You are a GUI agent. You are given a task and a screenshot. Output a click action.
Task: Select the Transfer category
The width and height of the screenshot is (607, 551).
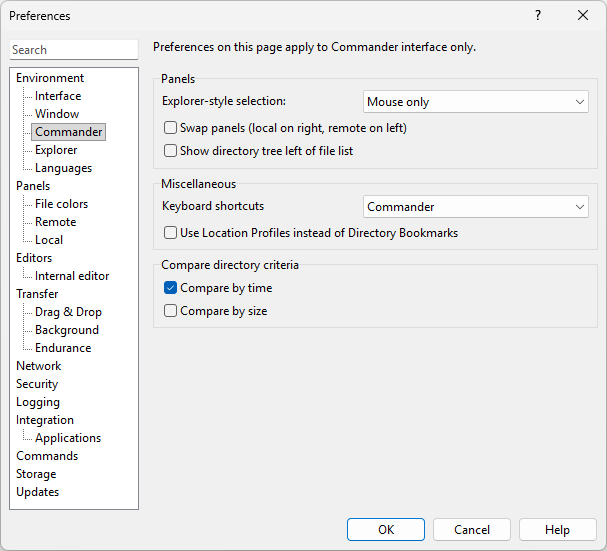[x=37, y=294]
